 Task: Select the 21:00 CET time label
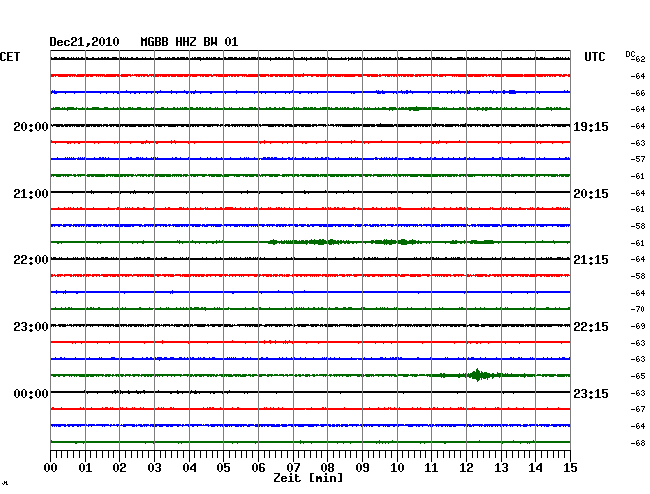click(31, 194)
